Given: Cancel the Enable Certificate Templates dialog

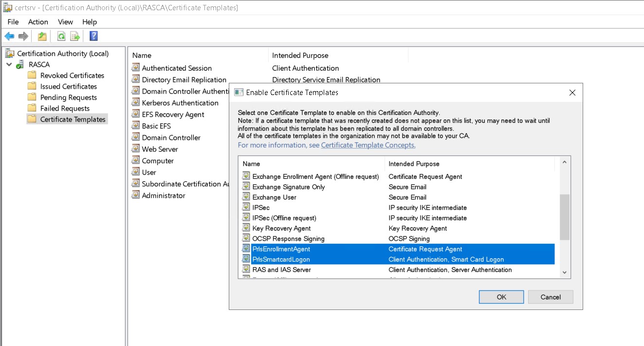Looking at the screenshot, I should coord(551,297).
